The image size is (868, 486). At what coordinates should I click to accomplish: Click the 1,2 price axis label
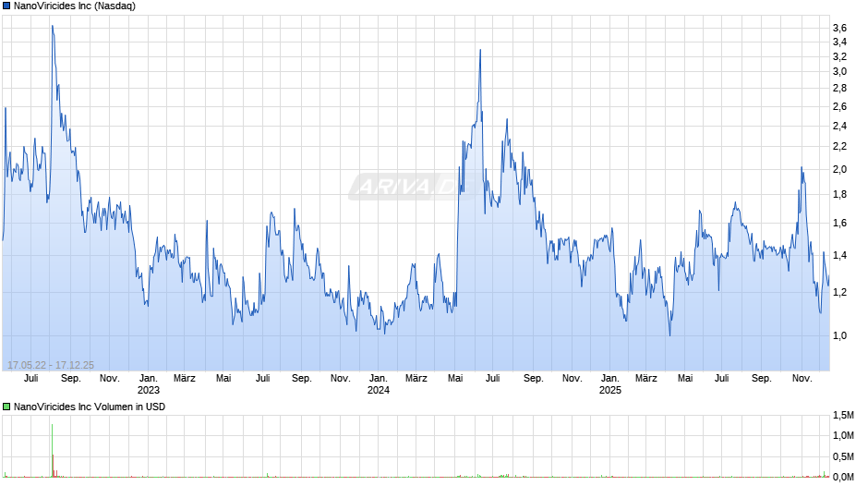pyautogui.click(x=839, y=292)
